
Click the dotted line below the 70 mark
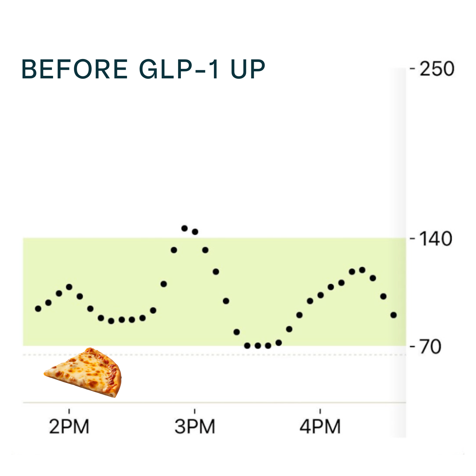(x=215, y=355)
